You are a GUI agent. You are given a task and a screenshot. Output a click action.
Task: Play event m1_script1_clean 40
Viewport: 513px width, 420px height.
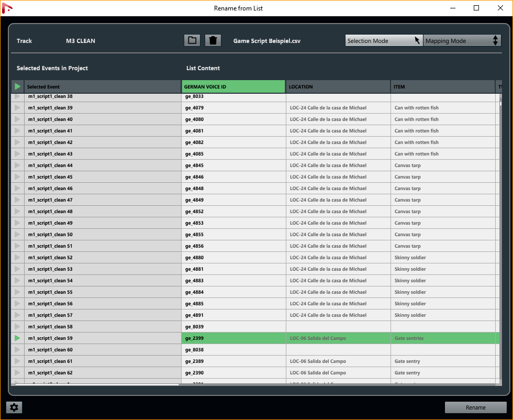point(18,119)
